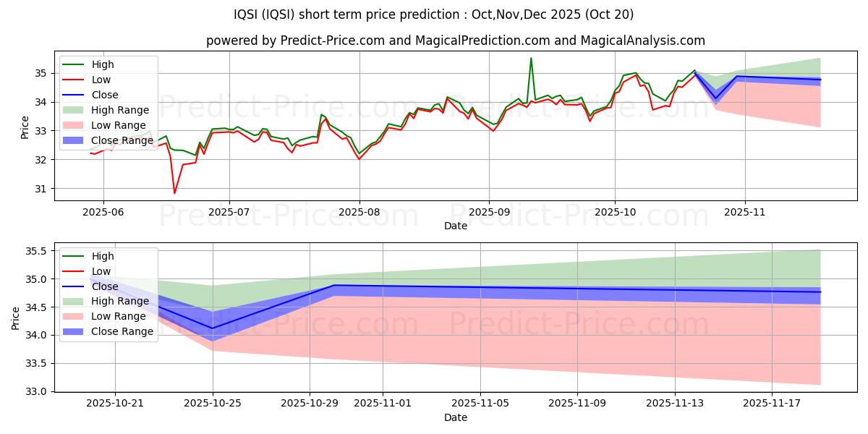Click the green High Range swatch in bottom legend
This screenshot has width=868, height=434.
tap(75, 301)
